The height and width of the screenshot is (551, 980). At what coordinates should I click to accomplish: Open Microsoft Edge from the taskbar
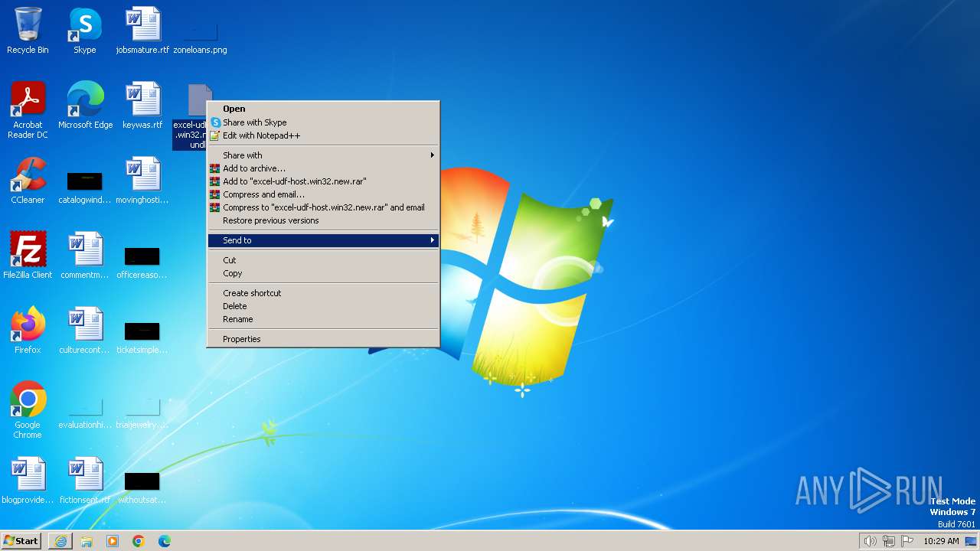[165, 541]
